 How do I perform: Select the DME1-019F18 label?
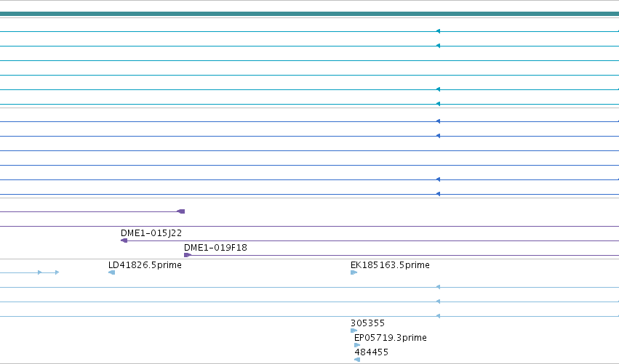(x=215, y=248)
